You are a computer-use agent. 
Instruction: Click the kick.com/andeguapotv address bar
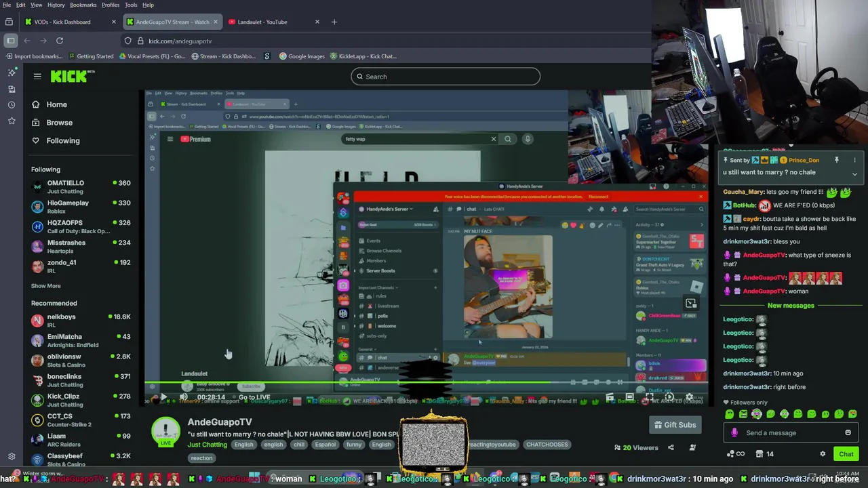tap(387, 41)
